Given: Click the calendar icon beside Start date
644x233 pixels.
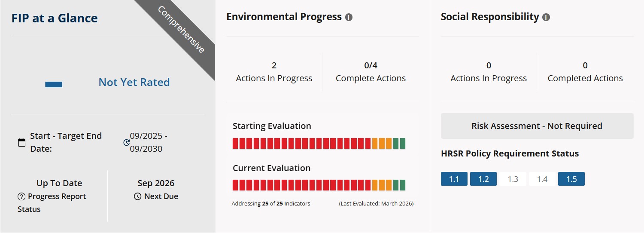Looking at the screenshot, I should (x=21, y=143).
